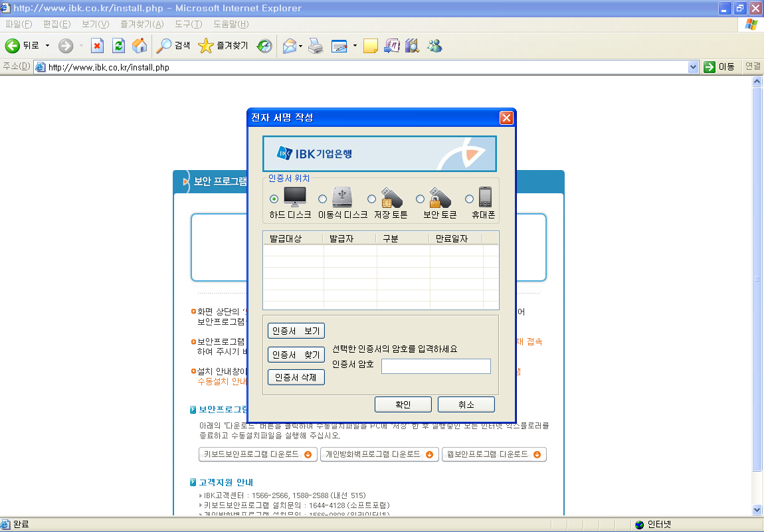Click the URL address bar field
The image size is (764, 532).
pyautogui.click(x=361, y=66)
